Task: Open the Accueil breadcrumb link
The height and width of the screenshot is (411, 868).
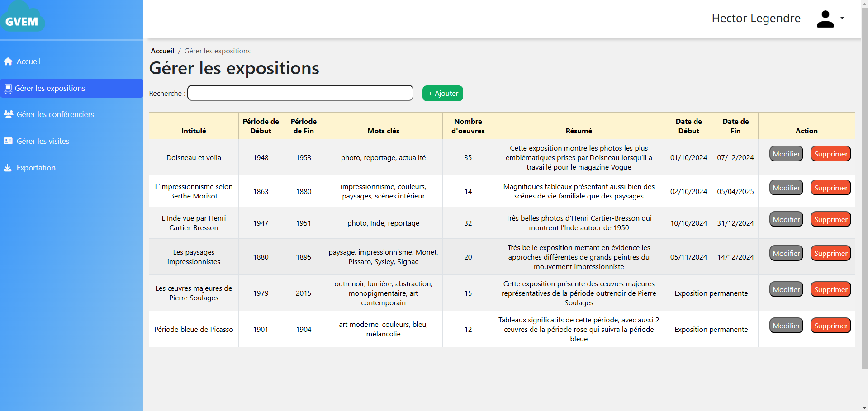Action: [x=162, y=51]
